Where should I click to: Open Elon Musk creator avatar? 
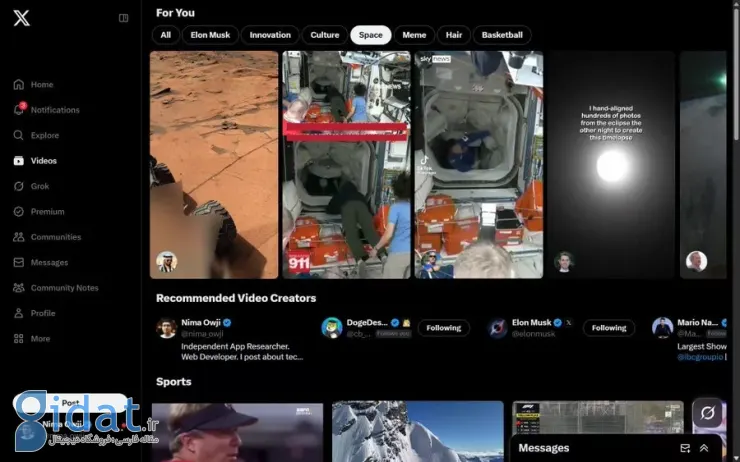tap(497, 328)
